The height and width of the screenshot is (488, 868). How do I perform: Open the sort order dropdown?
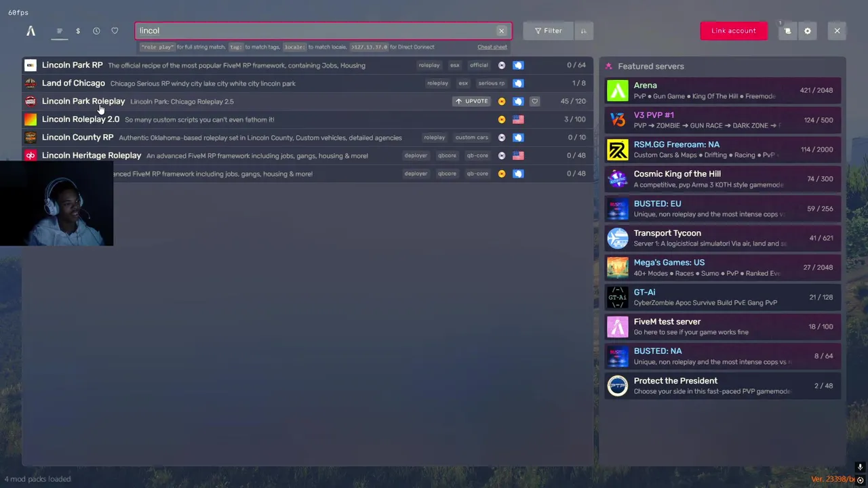584,30
